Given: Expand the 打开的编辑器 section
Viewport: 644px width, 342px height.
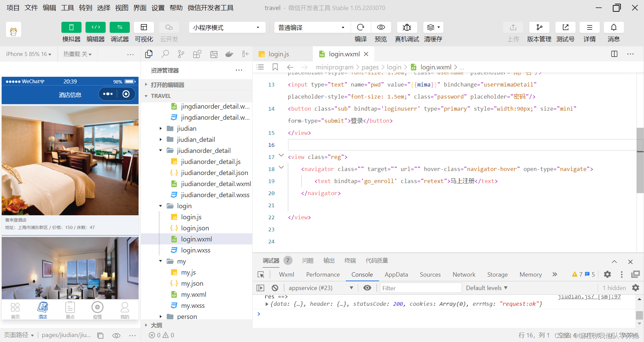Looking at the screenshot, I should pyautogui.click(x=197, y=85).
